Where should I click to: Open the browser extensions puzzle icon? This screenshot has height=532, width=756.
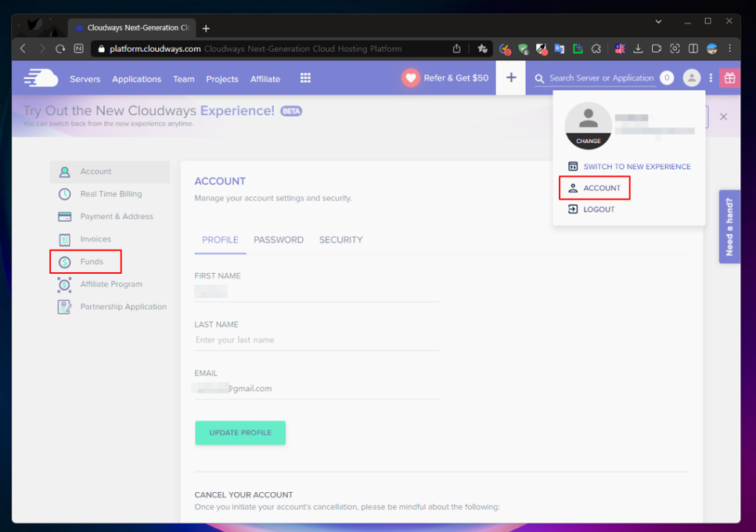(596, 49)
